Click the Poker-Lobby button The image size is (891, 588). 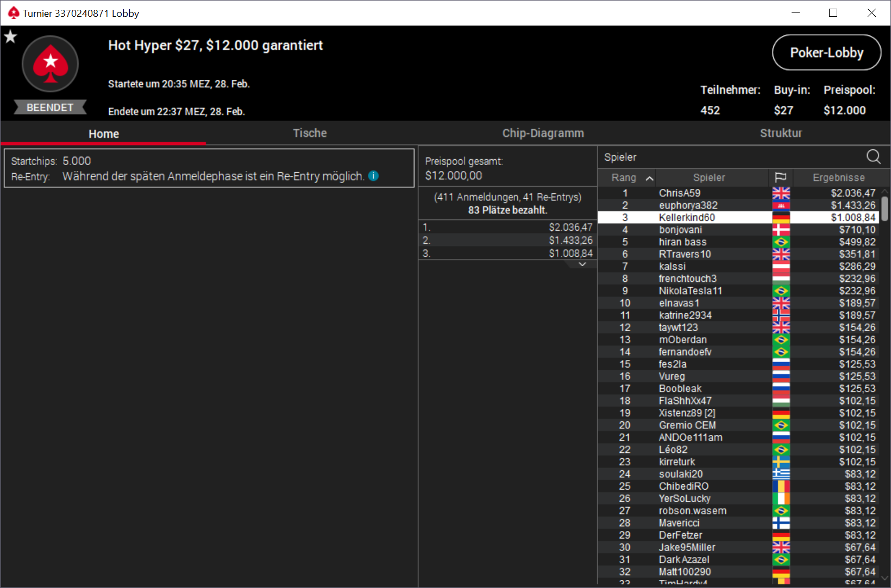[x=826, y=53]
